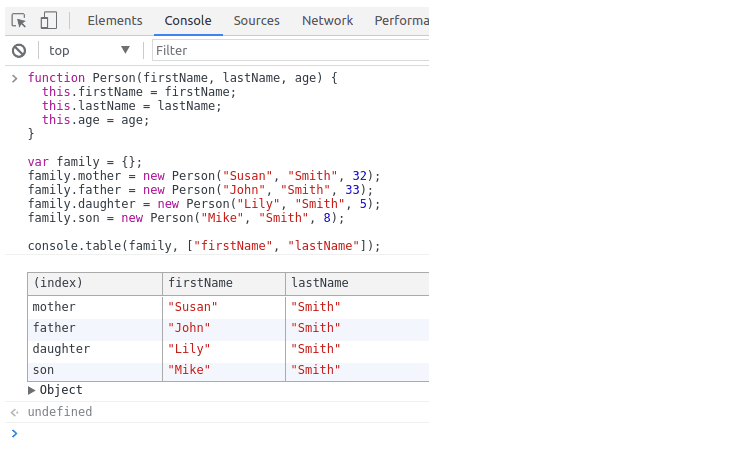Screen dimensions: 729x450
Task: Open the Network tab
Action: pyautogui.click(x=327, y=20)
